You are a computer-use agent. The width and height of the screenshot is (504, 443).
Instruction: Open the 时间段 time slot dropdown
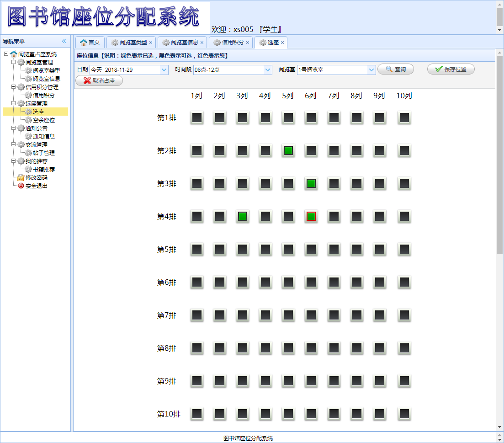[x=267, y=70]
